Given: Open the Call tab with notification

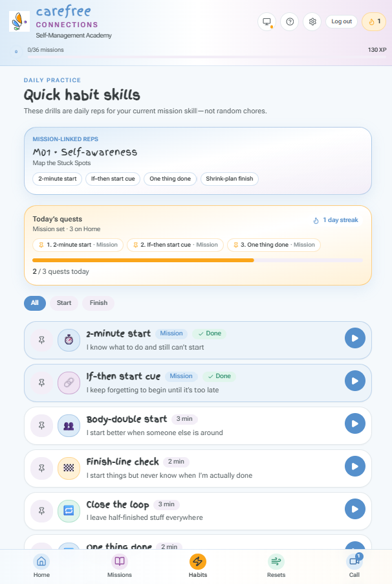Looking at the screenshot, I should pyautogui.click(x=354, y=566).
